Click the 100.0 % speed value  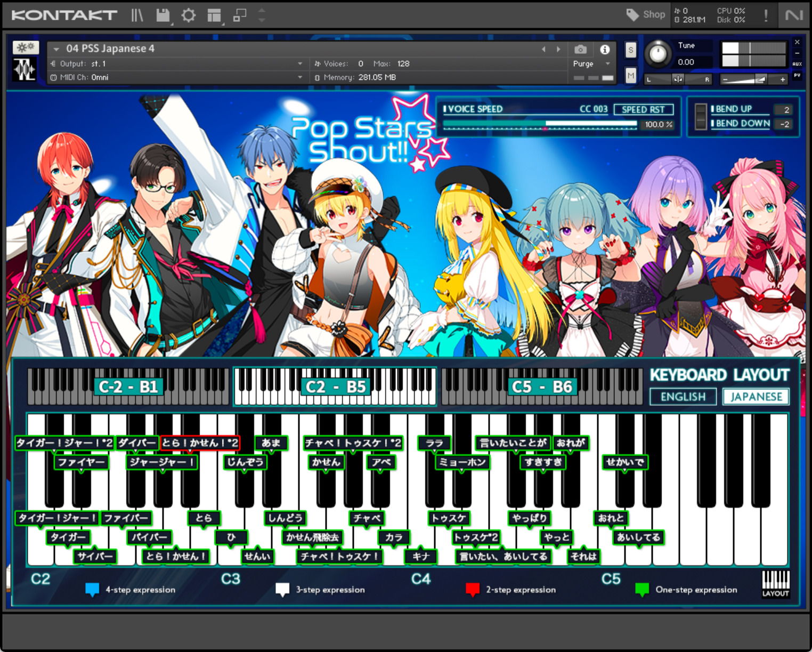[x=659, y=124]
